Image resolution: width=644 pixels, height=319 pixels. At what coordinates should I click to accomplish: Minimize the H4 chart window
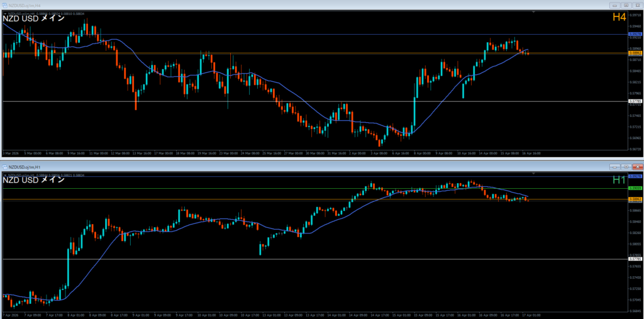click(614, 5)
